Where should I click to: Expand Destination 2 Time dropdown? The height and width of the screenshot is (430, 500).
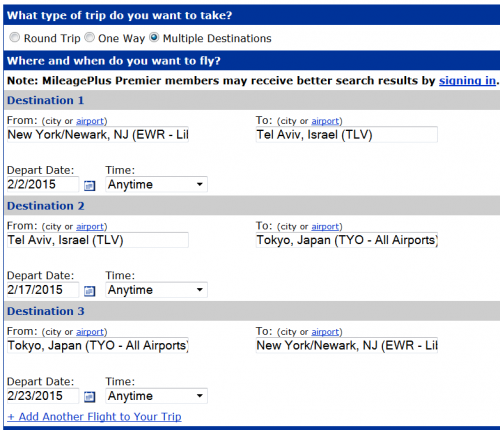156,290
